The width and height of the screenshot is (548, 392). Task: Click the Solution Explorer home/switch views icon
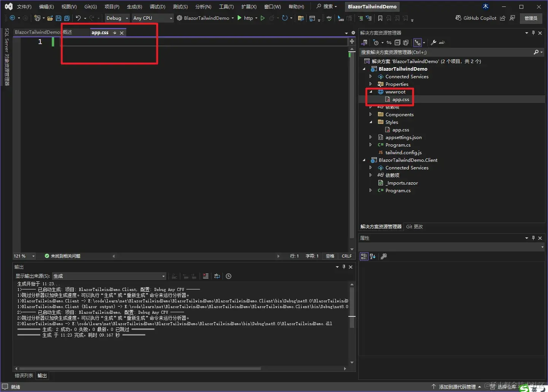[x=364, y=43]
